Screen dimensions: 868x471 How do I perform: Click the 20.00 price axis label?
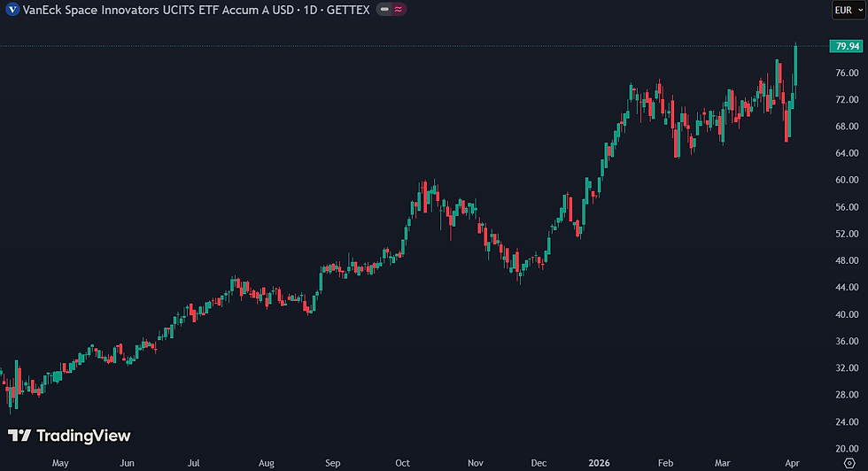pos(847,448)
